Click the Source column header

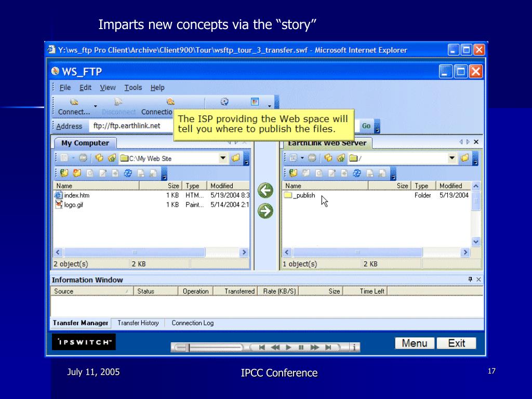pos(91,291)
